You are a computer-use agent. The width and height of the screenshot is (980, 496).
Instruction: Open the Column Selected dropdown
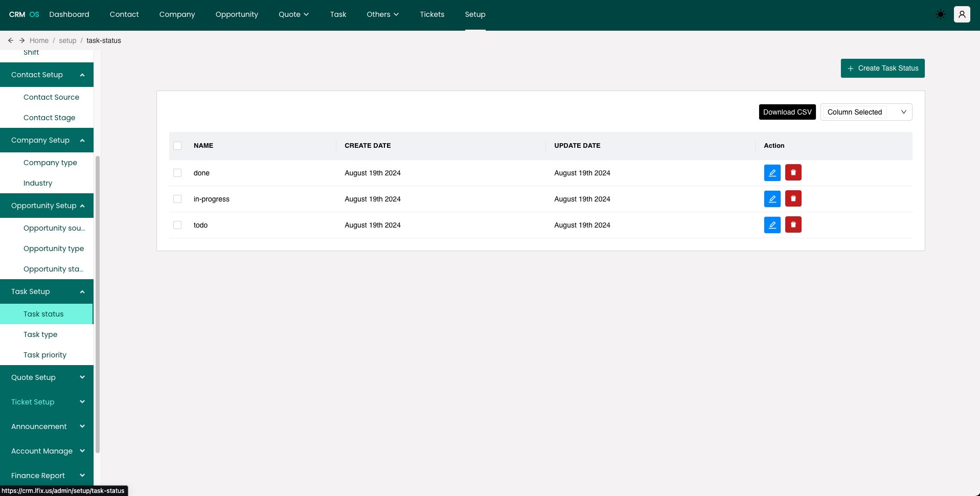tap(866, 112)
